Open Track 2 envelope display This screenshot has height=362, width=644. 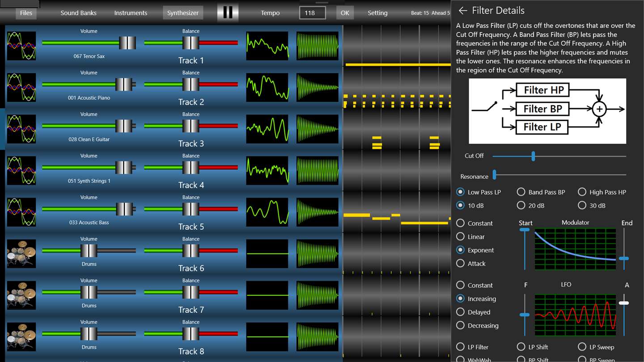[318, 87]
